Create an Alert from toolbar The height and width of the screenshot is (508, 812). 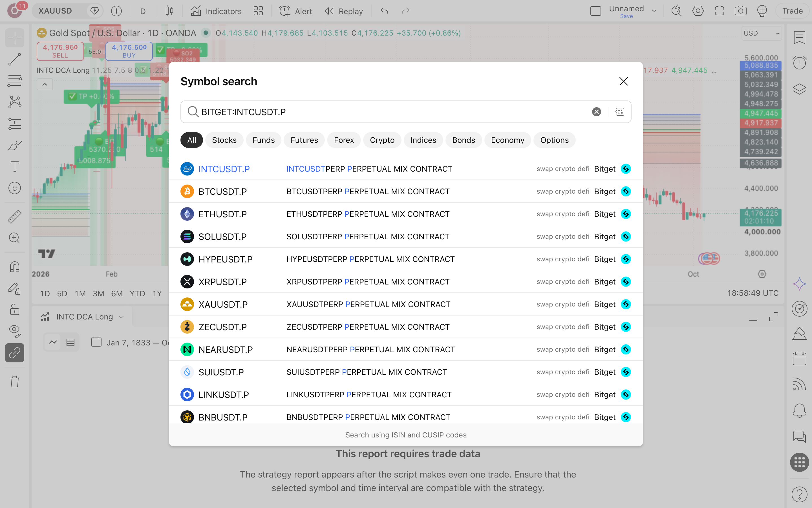click(295, 11)
